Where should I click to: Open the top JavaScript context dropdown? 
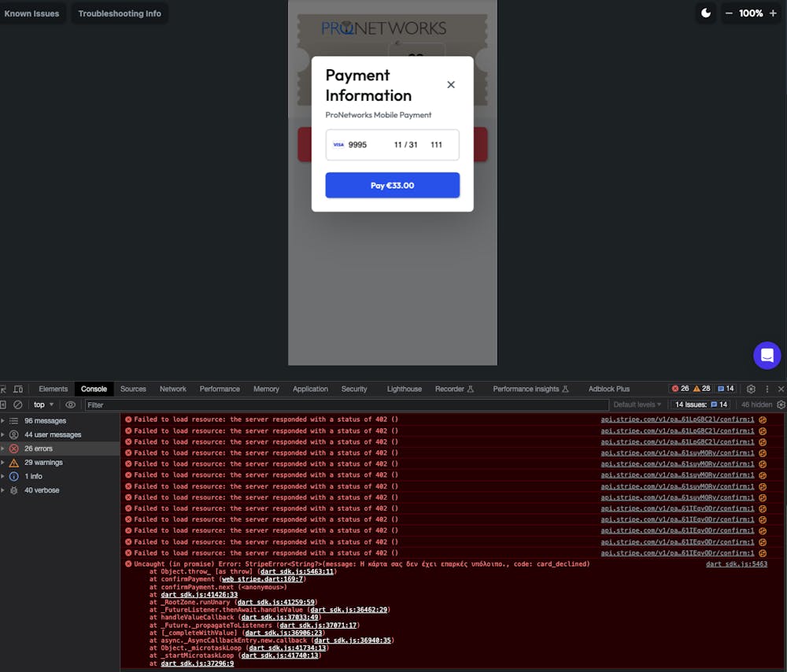click(x=43, y=404)
